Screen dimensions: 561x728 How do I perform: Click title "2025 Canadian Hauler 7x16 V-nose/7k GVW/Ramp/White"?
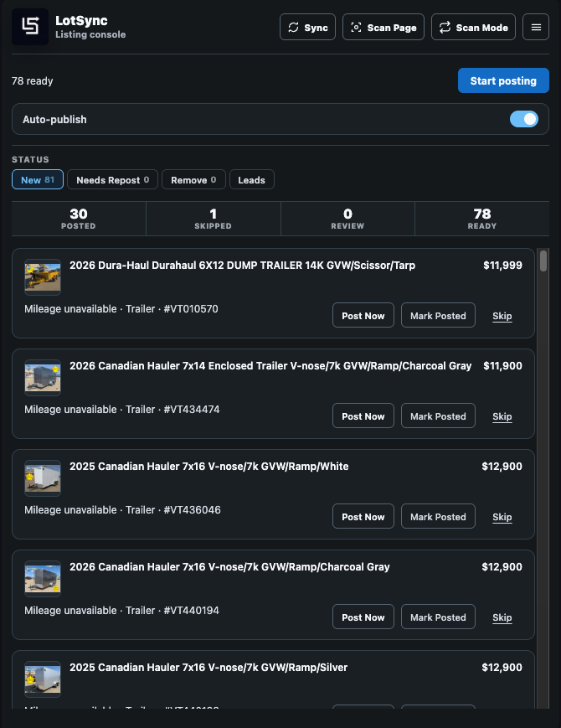tap(208, 466)
